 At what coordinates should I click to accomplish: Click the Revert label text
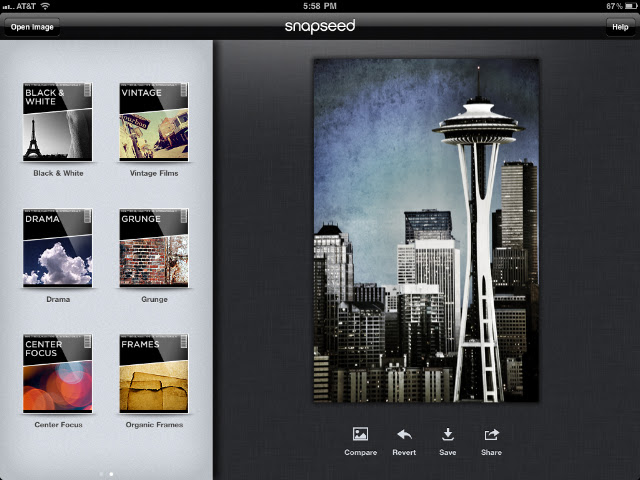[x=404, y=452]
